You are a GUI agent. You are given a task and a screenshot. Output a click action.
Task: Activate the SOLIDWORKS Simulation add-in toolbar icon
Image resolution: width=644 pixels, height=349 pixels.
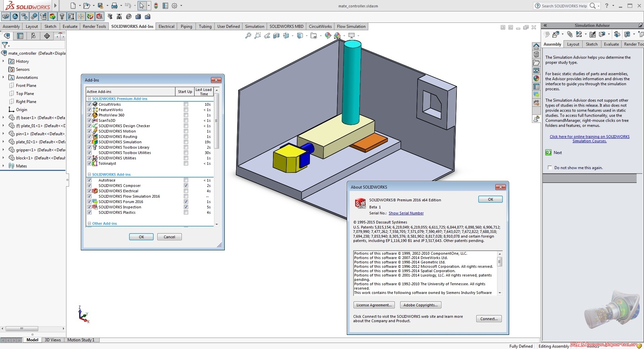[x=53, y=16]
